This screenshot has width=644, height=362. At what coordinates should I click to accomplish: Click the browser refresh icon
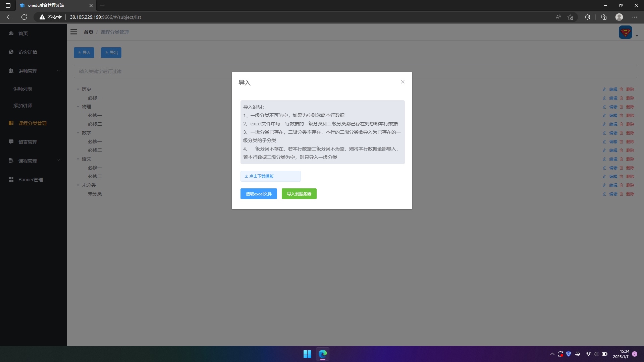point(24,17)
